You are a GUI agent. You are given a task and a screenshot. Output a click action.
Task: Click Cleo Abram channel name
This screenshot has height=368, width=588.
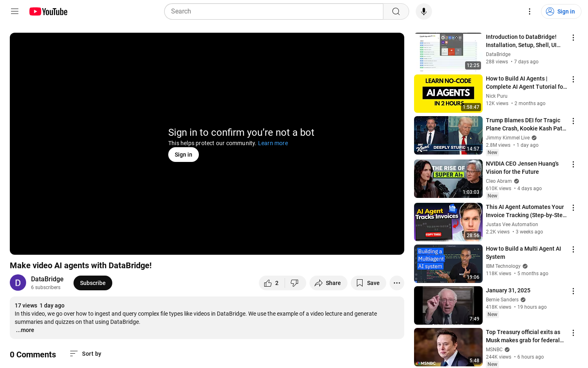click(499, 181)
